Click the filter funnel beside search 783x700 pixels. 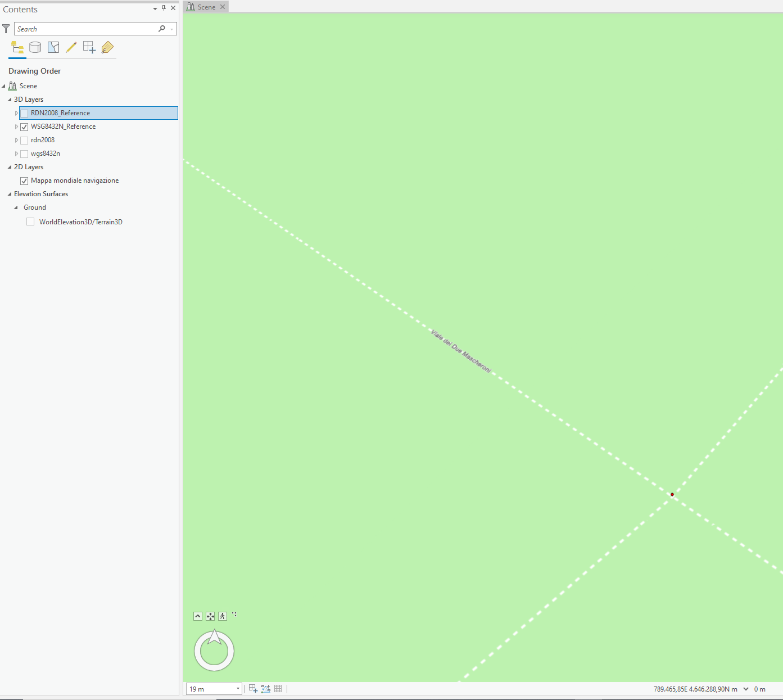[6, 29]
